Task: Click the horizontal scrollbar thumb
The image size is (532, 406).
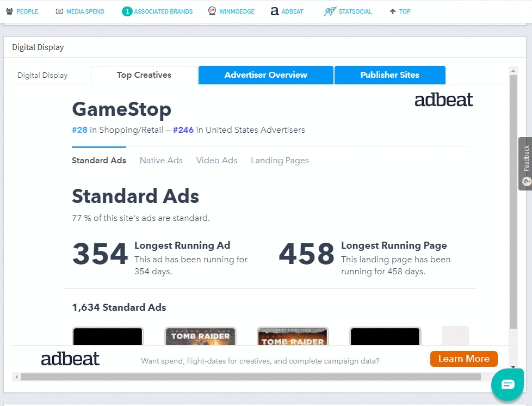Action: click(x=251, y=377)
